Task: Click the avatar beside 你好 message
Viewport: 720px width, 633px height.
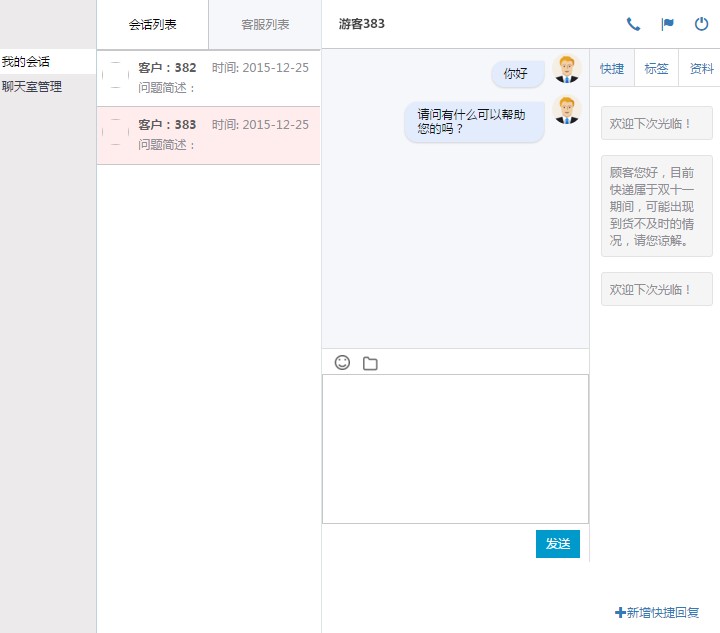Action: [x=566, y=69]
